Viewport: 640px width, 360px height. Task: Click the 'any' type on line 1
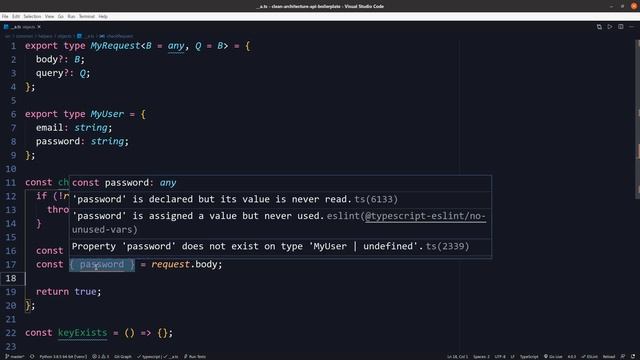176,46
